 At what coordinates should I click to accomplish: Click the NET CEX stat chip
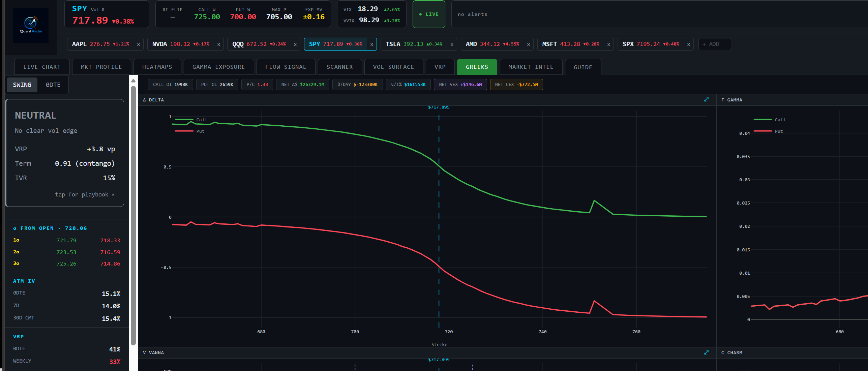516,85
